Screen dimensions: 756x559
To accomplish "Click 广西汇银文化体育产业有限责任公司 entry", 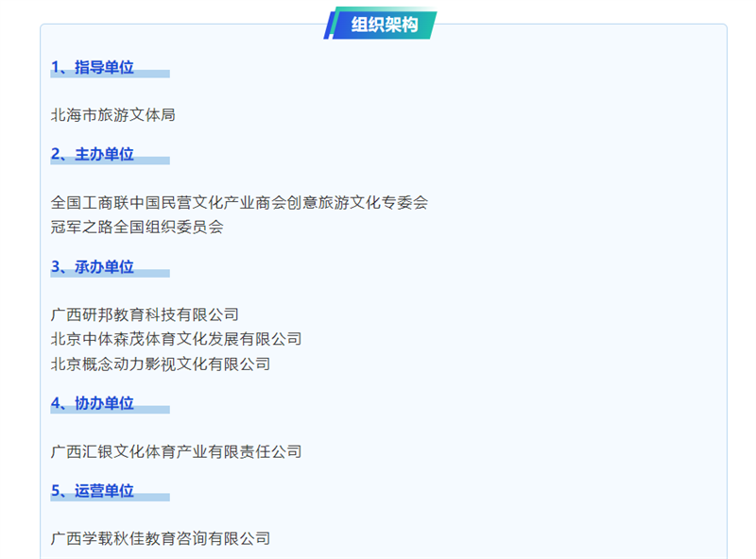I will tap(176, 451).
